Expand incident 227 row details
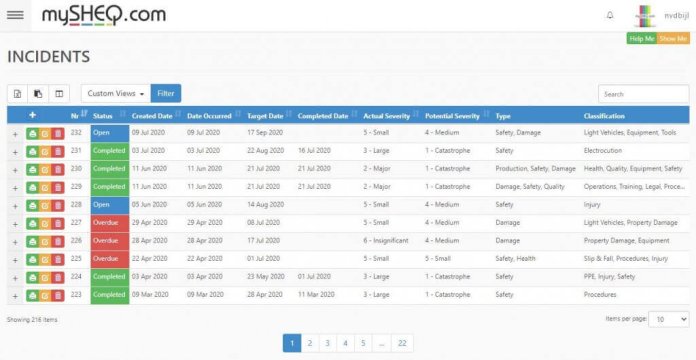696x360 pixels. tap(15, 224)
